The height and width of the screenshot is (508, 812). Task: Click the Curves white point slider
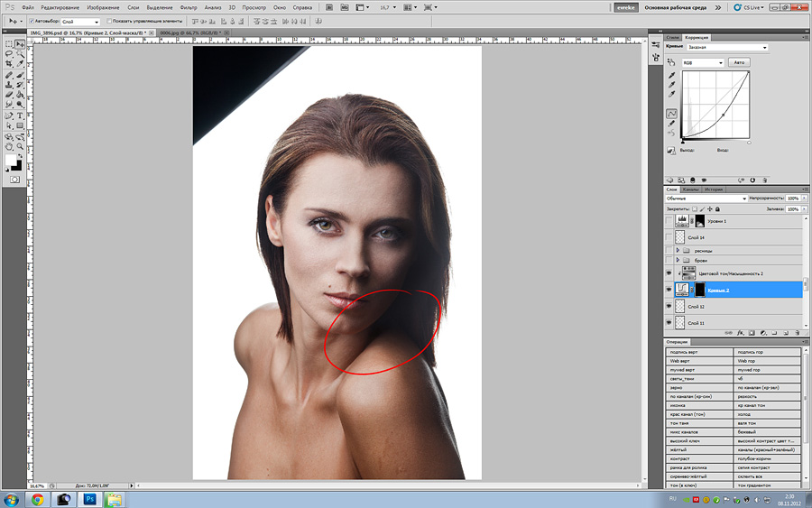click(749, 143)
